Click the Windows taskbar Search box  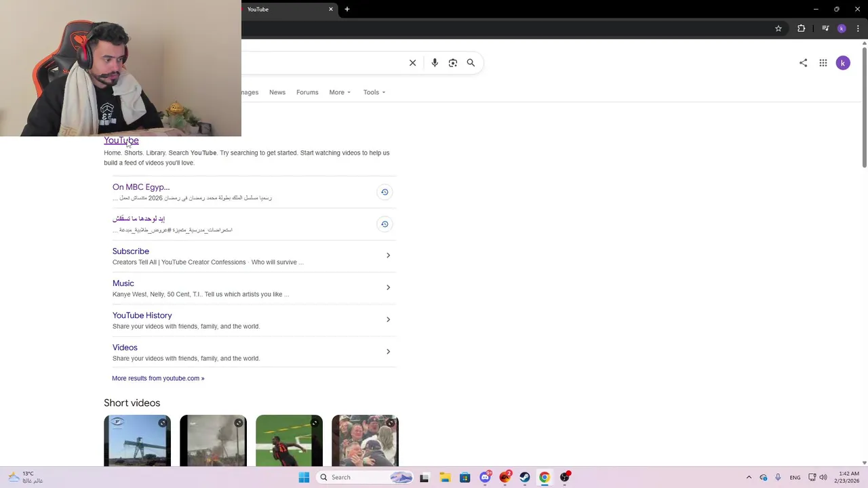(x=365, y=477)
